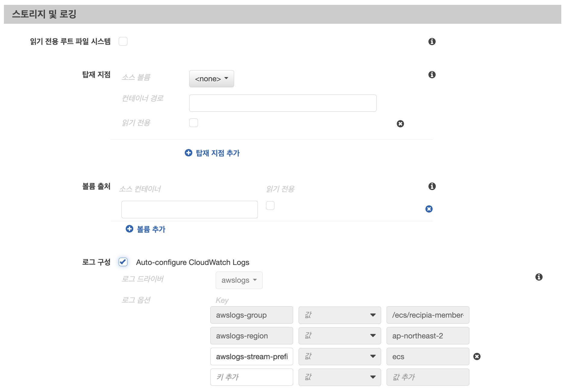
Task: Open the awslogs log driver dropdown
Action: (x=239, y=280)
